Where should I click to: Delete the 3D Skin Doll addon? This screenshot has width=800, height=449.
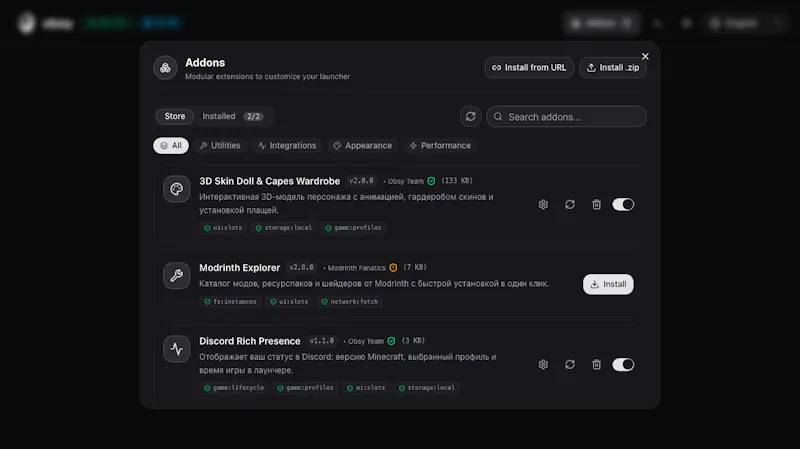point(596,205)
